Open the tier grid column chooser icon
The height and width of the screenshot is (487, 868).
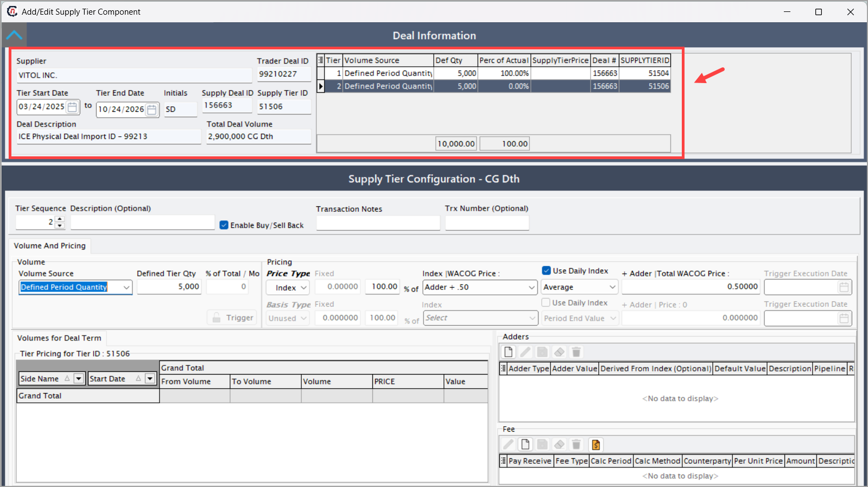(321, 60)
